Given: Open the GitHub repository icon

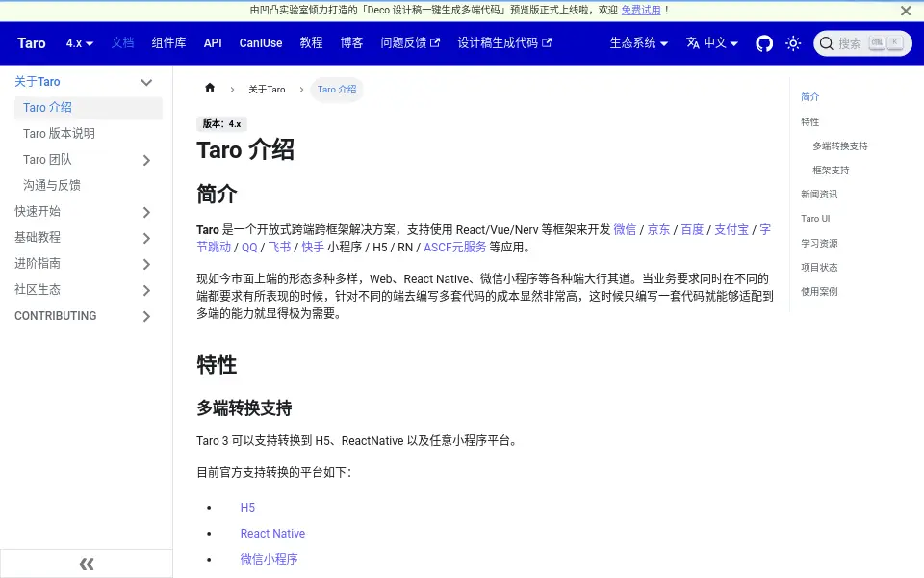Looking at the screenshot, I should 764,43.
